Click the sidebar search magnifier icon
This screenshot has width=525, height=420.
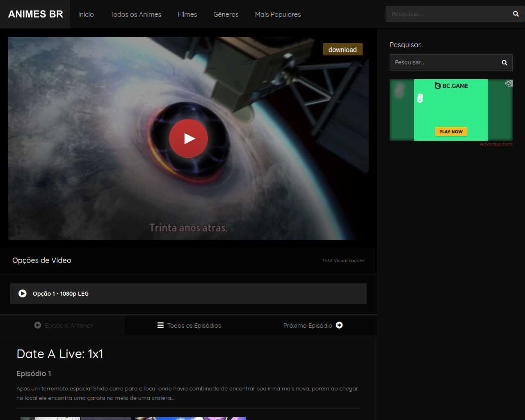(x=504, y=63)
